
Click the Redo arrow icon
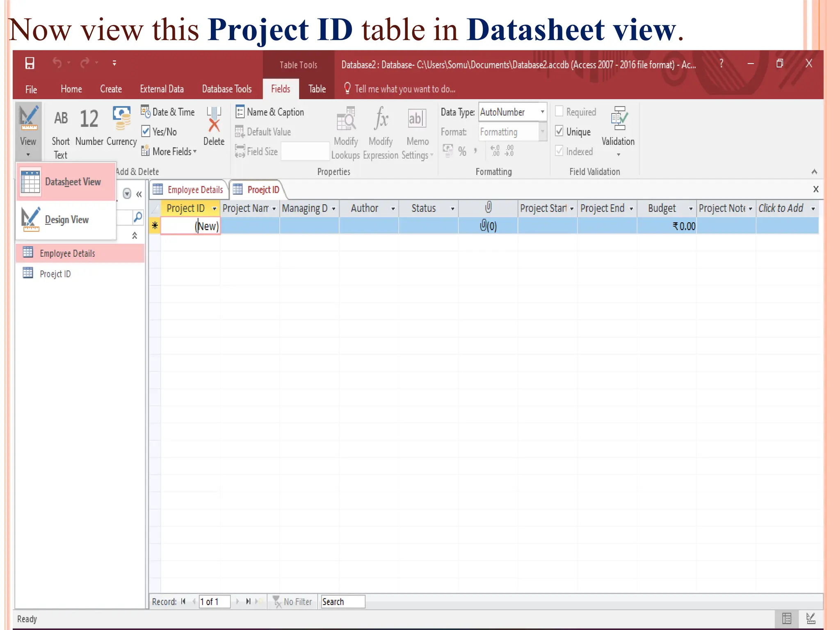85,63
